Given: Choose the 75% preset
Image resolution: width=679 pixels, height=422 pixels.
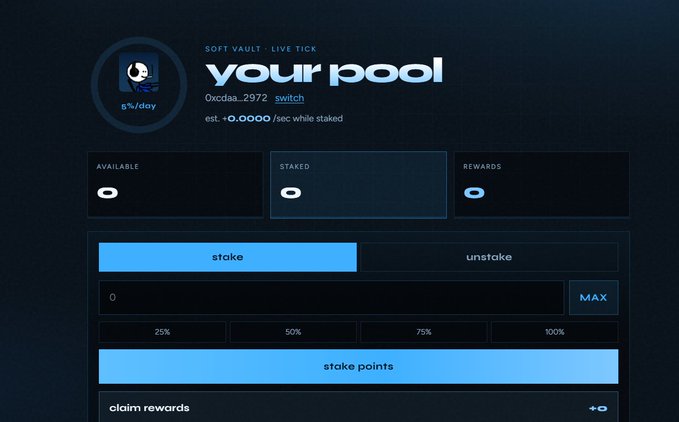Looking at the screenshot, I should point(424,332).
